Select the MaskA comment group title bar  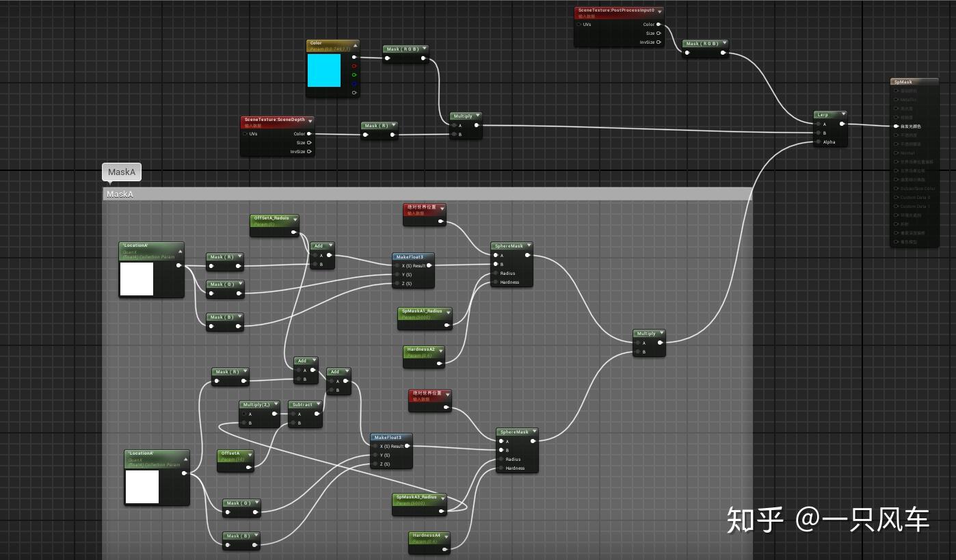[x=274, y=194]
